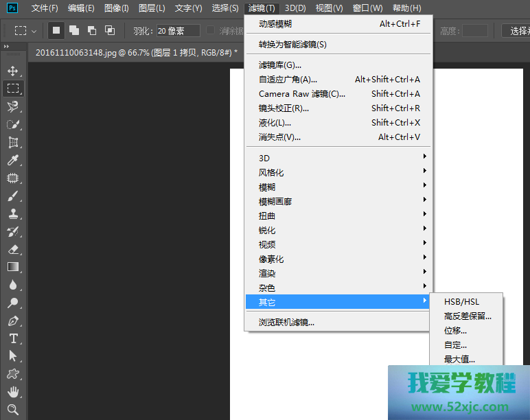530x420 pixels.
Task: Select the Horizontal Type tool
Action: tap(12, 338)
